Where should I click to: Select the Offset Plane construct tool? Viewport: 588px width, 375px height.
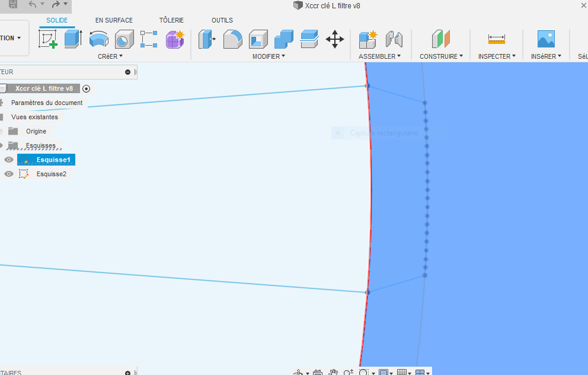click(440, 39)
